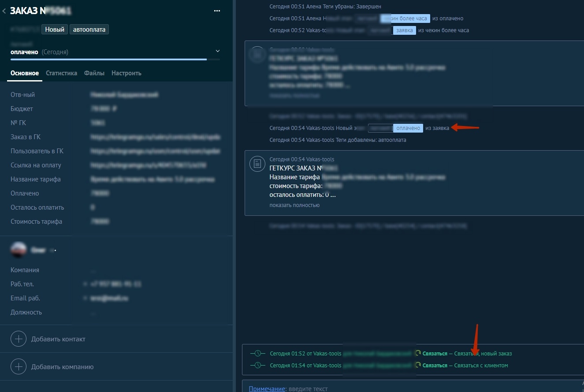Expand note with показать полностью link

pos(294,205)
